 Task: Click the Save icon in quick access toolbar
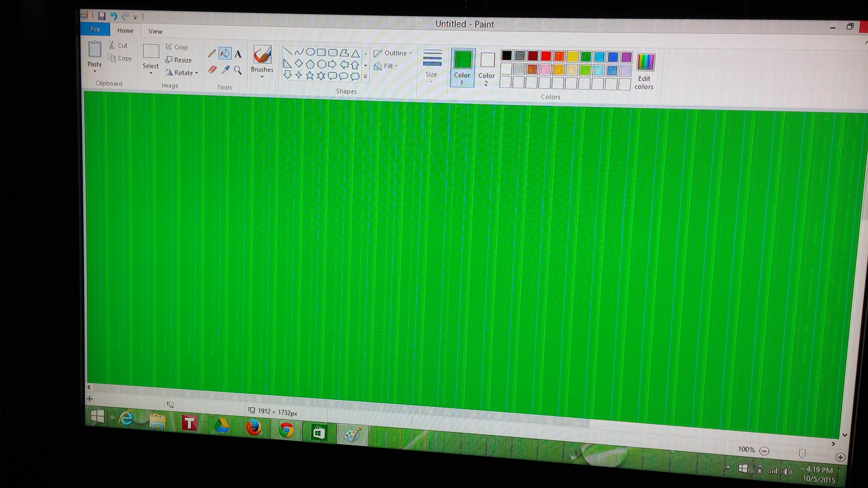(102, 16)
